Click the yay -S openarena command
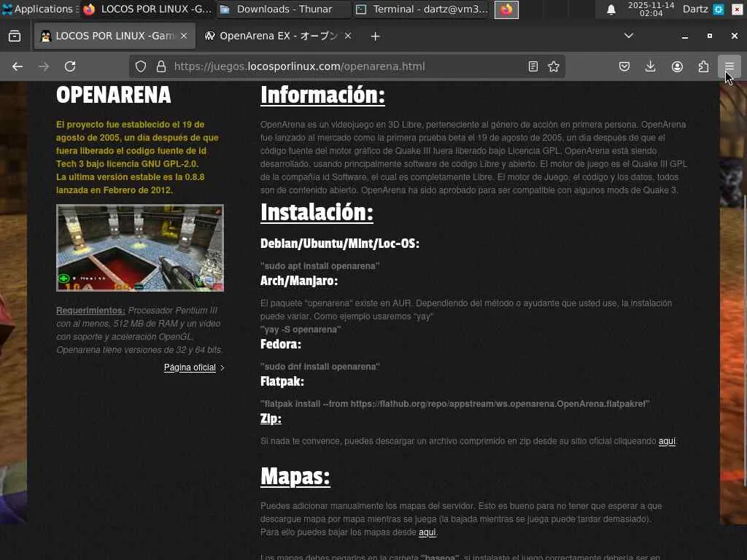Viewport: 747px width, 560px height. click(301, 330)
